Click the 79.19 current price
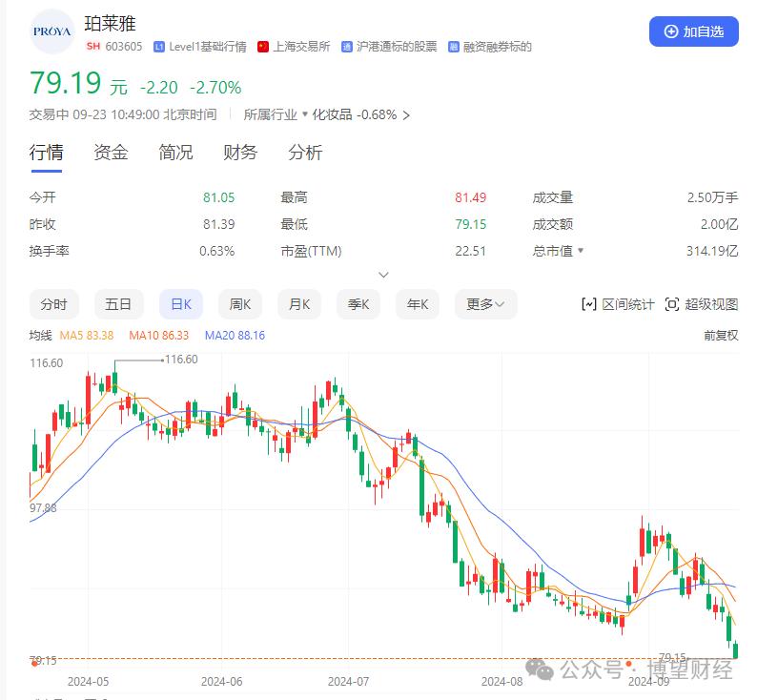This screenshot has height=700, width=757. (65, 83)
